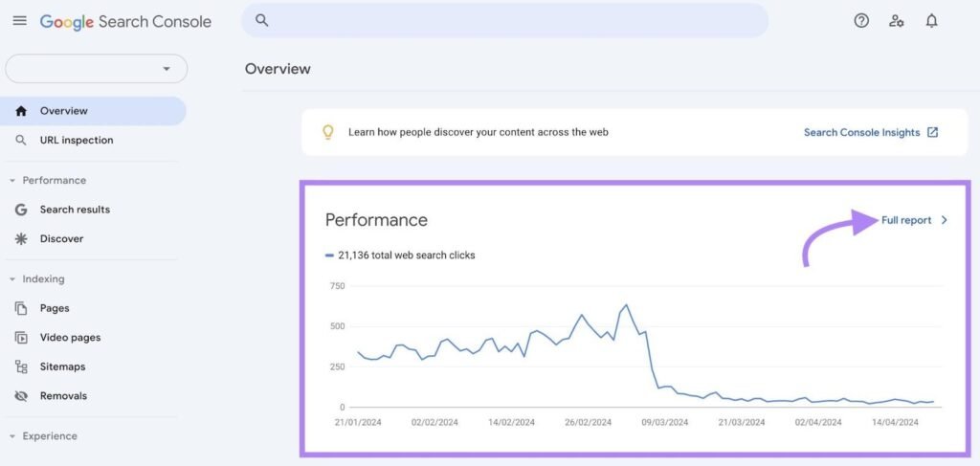Click the Sitemaps icon in sidebar
This screenshot has width=980, height=466.
tap(21, 366)
